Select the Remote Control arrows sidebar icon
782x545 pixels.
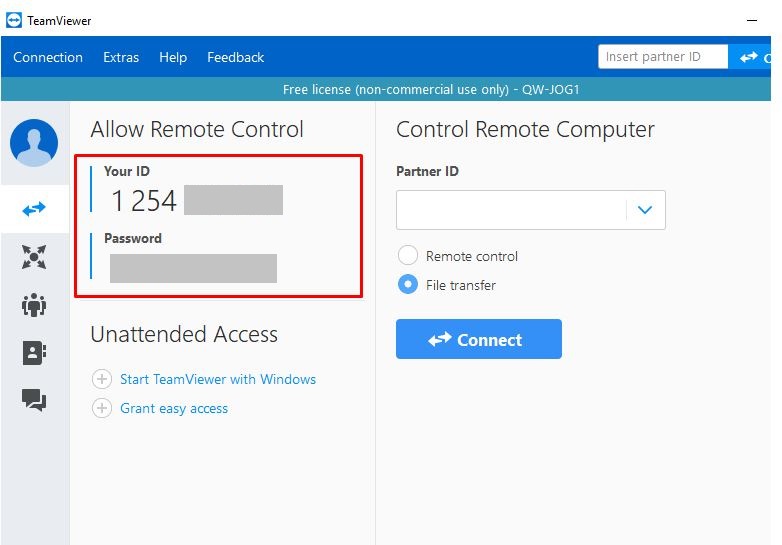34,209
